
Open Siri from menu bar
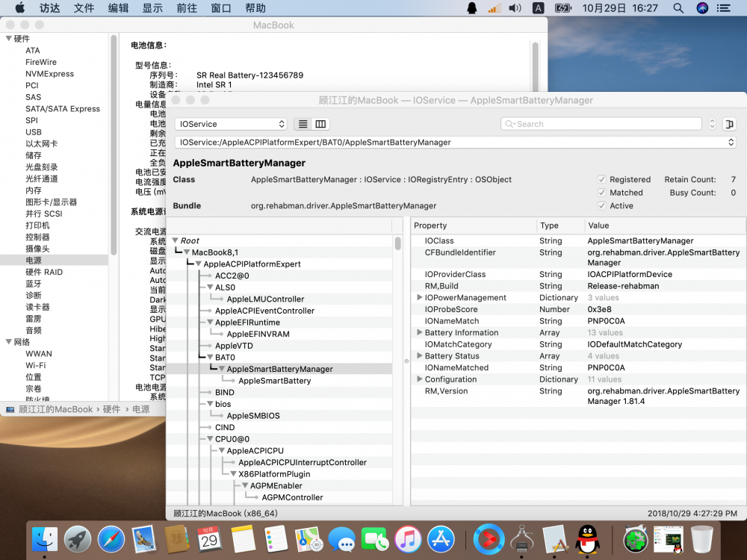click(702, 8)
